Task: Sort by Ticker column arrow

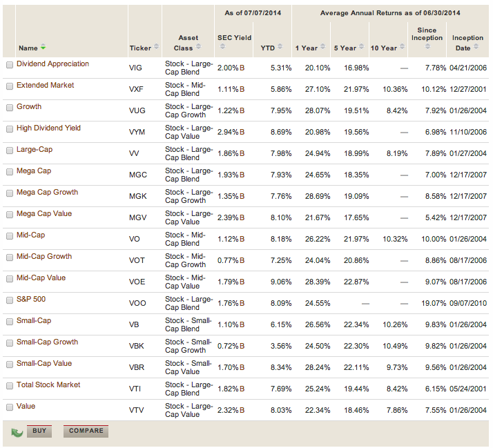Action: click(156, 46)
